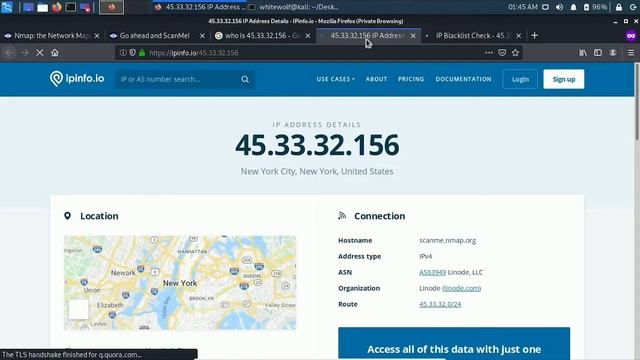Open the AS63949 ASN link

pos(432,272)
